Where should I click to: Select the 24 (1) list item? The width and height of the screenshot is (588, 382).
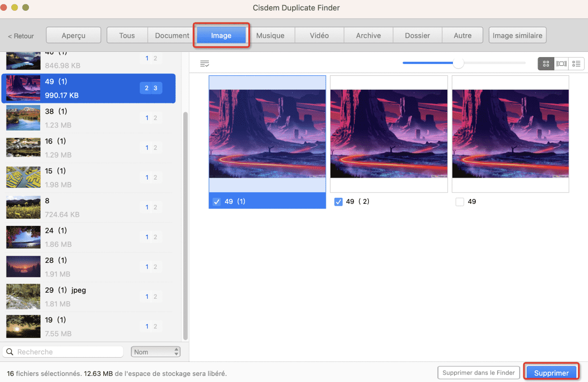88,238
